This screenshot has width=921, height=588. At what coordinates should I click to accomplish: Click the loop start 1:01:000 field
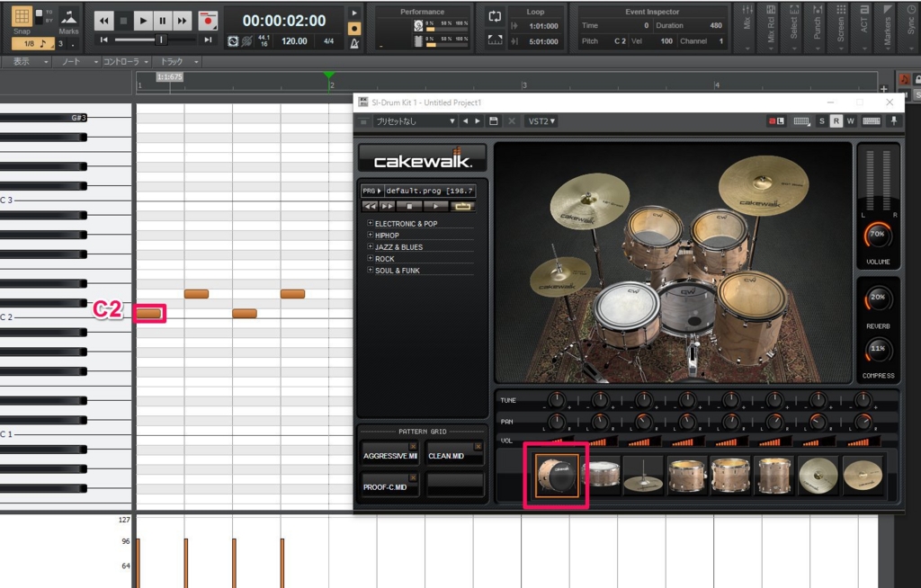(x=543, y=26)
